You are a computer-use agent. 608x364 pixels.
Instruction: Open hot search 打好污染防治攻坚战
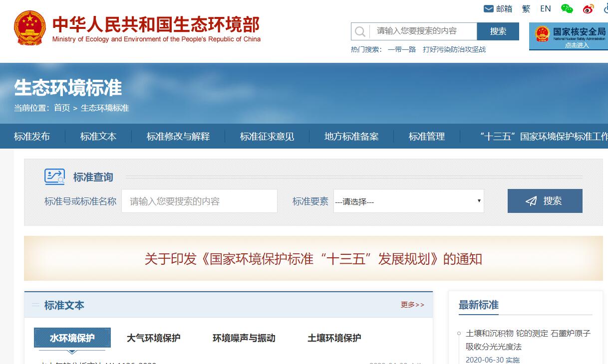(454, 49)
